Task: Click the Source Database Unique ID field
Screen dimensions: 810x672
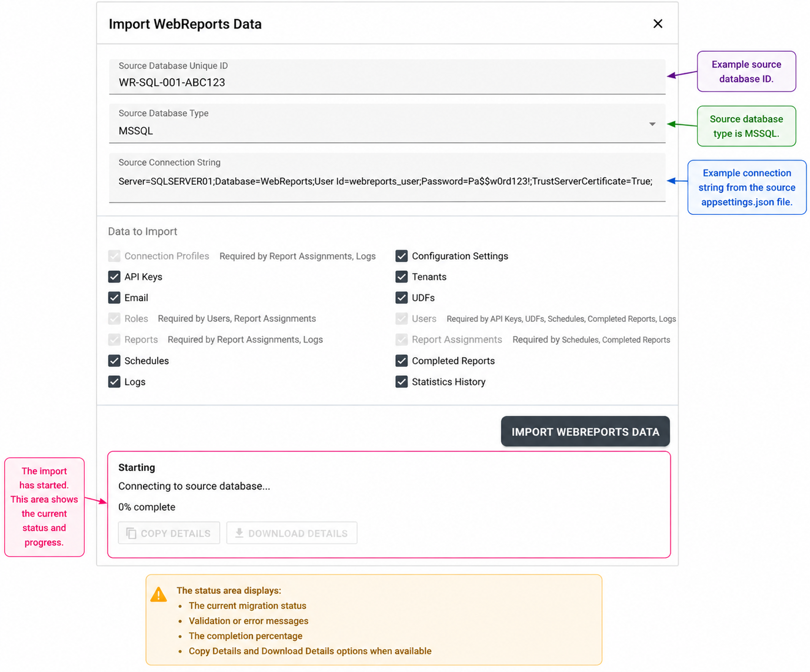Action: pos(387,76)
